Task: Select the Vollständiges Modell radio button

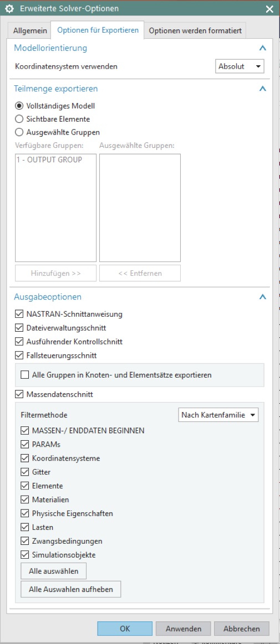Action: (19, 106)
